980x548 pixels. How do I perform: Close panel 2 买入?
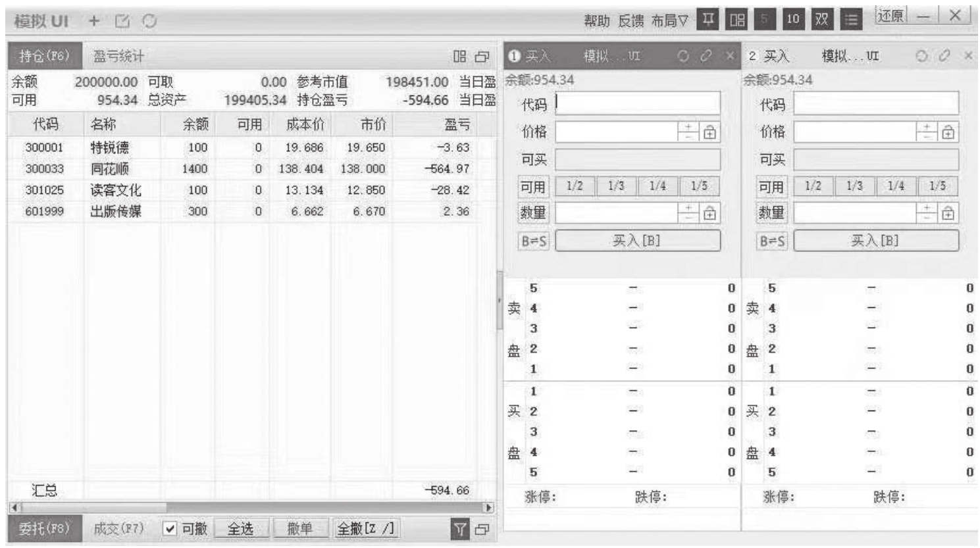[x=968, y=56]
